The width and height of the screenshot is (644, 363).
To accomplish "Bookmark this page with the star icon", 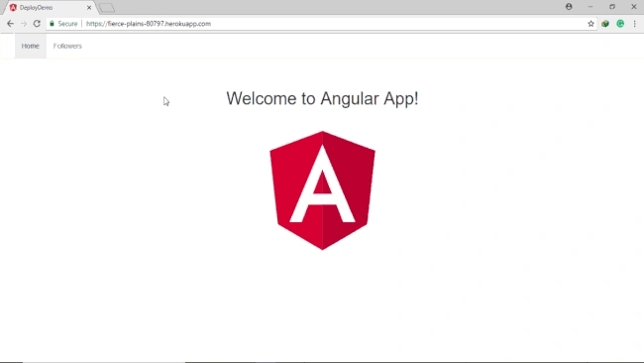I will pyautogui.click(x=590, y=24).
